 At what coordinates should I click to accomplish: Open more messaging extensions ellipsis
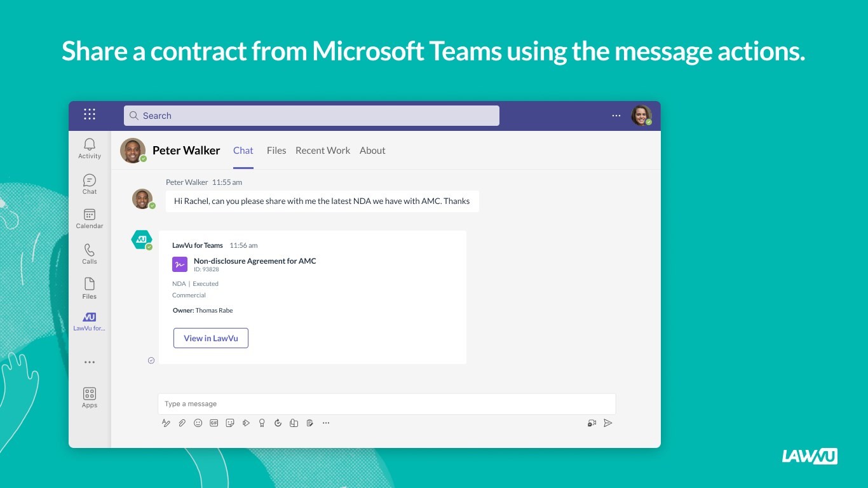tap(326, 423)
